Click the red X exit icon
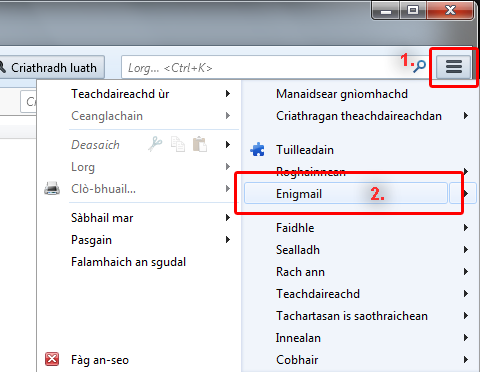Image resolution: width=480 pixels, height=372 pixels. [52, 359]
